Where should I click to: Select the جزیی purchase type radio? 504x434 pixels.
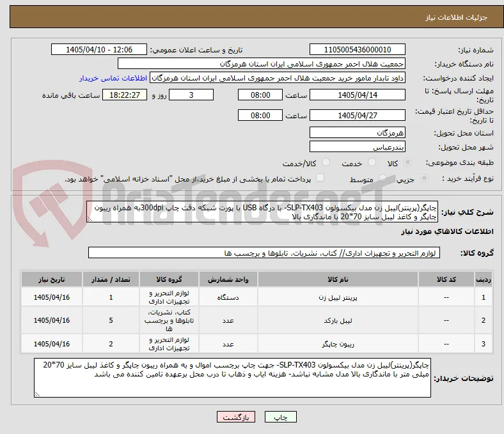[424, 178]
